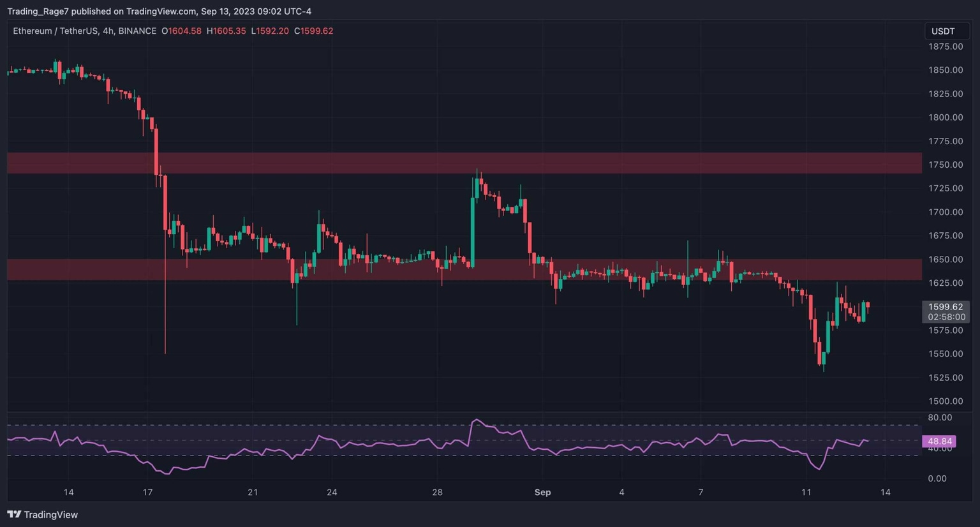Click the RSI 40.00 scale label
Image resolution: width=980 pixels, height=527 pixels.
pos(940,449)
